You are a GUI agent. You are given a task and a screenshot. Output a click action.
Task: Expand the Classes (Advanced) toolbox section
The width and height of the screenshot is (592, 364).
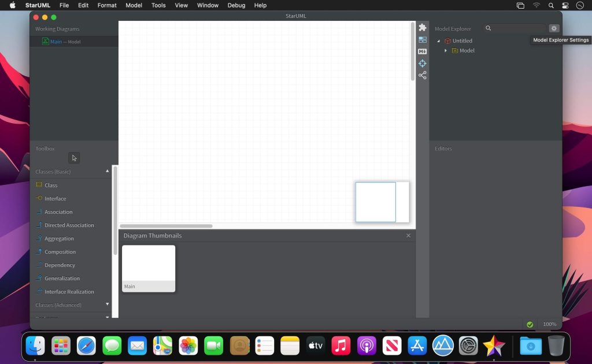point(107,304)
